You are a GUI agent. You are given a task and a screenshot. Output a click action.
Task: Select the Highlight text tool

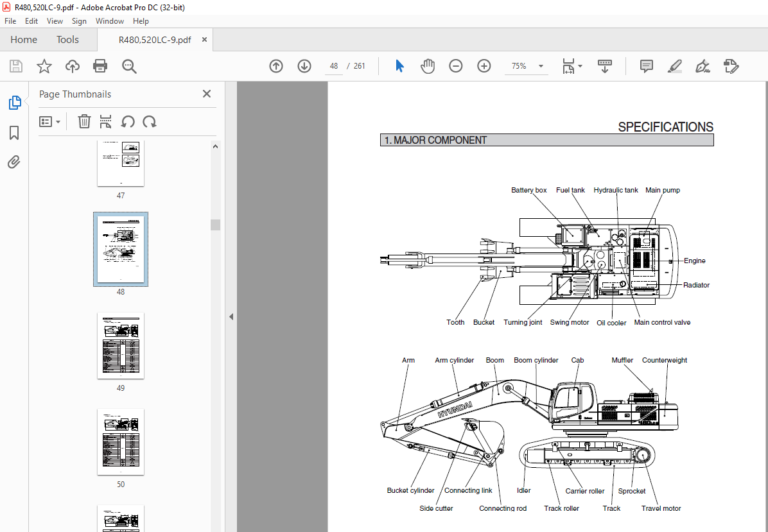(x=675, y=66)
